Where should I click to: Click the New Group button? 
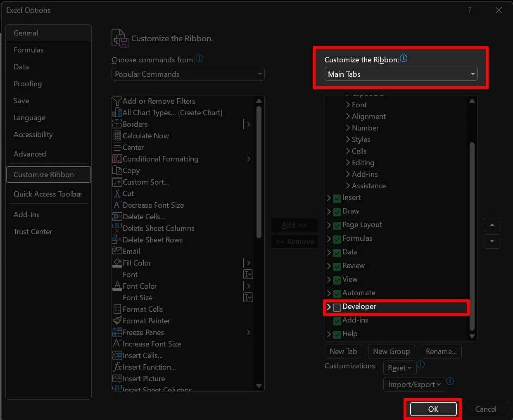[x=391, y=351]
